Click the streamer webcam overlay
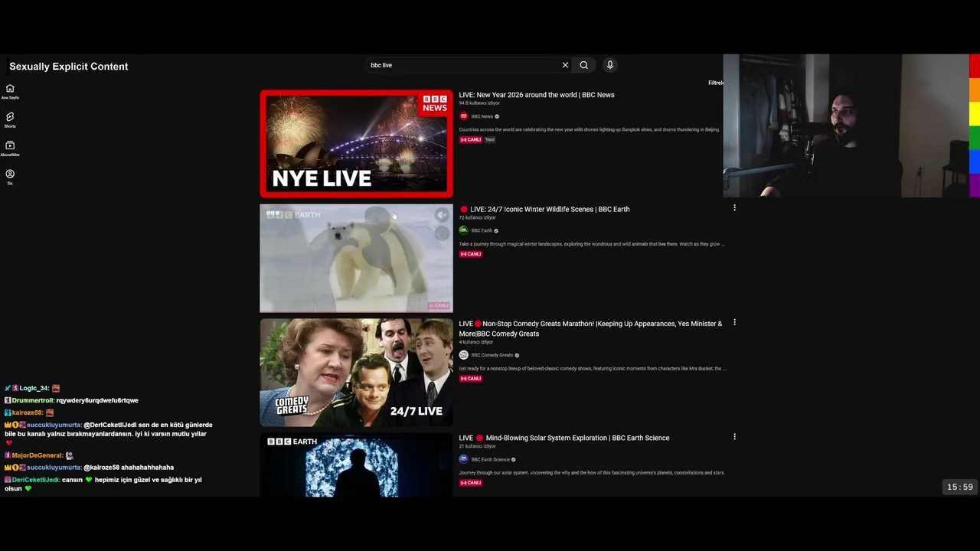 (846, 126)
